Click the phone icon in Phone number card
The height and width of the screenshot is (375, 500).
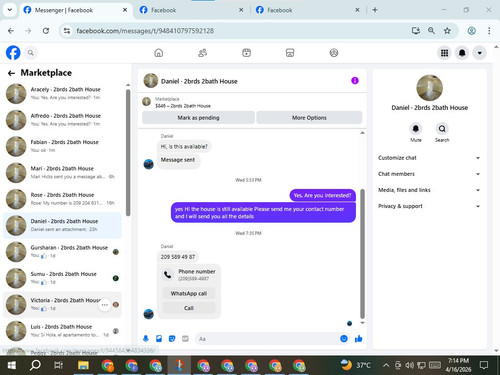pos(168,275)
